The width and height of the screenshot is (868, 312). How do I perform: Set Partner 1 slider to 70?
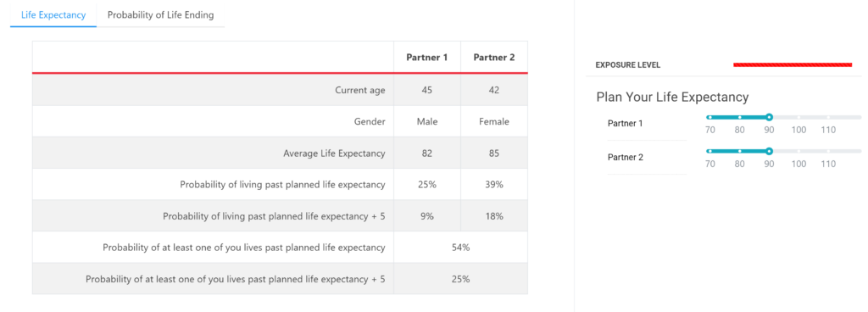(x=709, y=117)
